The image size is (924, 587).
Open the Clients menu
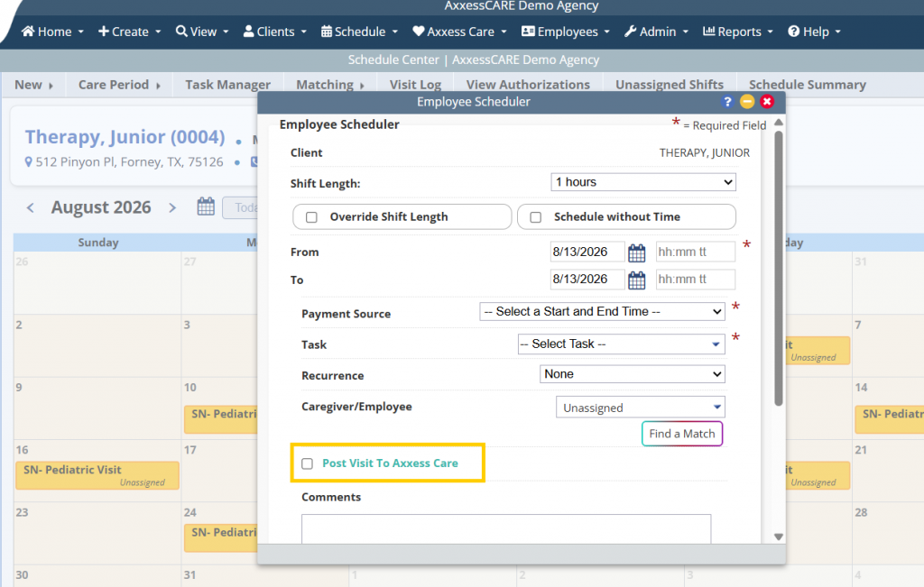point(274,32)
